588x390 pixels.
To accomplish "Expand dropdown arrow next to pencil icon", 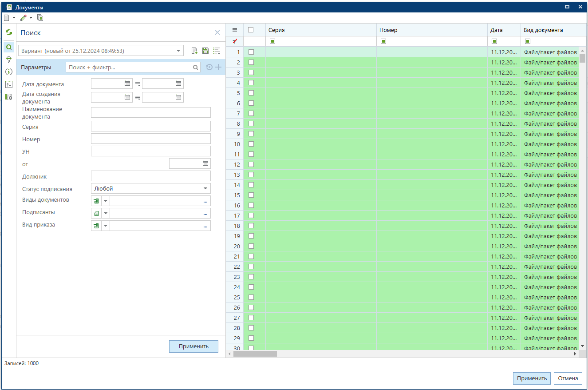I will tap(31, 18).
